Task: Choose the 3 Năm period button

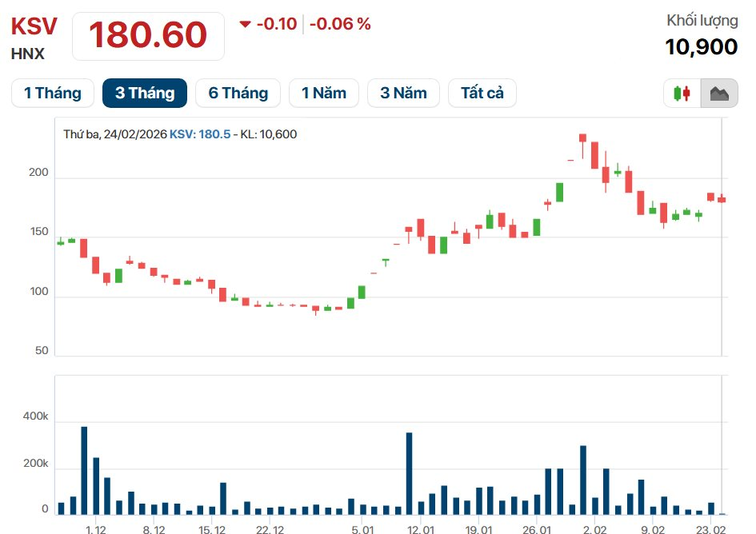Action: 403,93
